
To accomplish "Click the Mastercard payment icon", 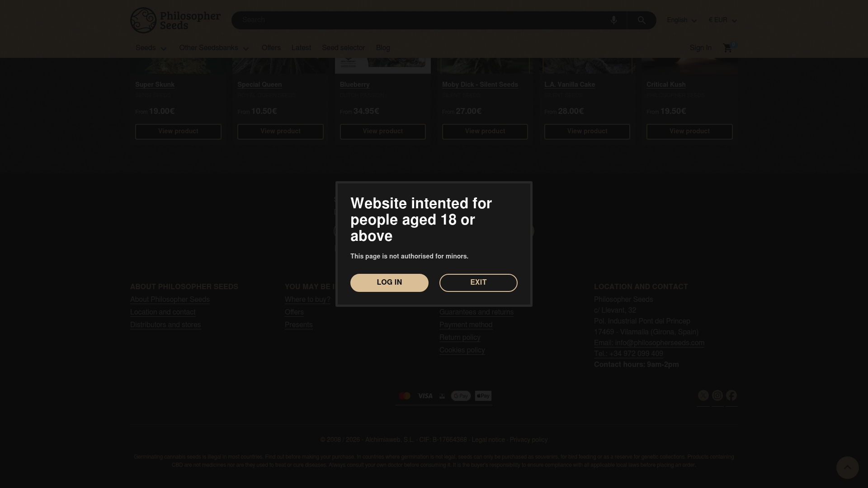I will coord(405,396).
